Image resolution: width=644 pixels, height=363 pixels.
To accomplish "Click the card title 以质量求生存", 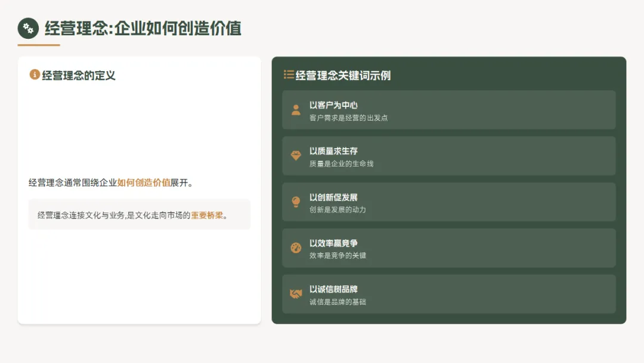I will click(x=333, y=151).
